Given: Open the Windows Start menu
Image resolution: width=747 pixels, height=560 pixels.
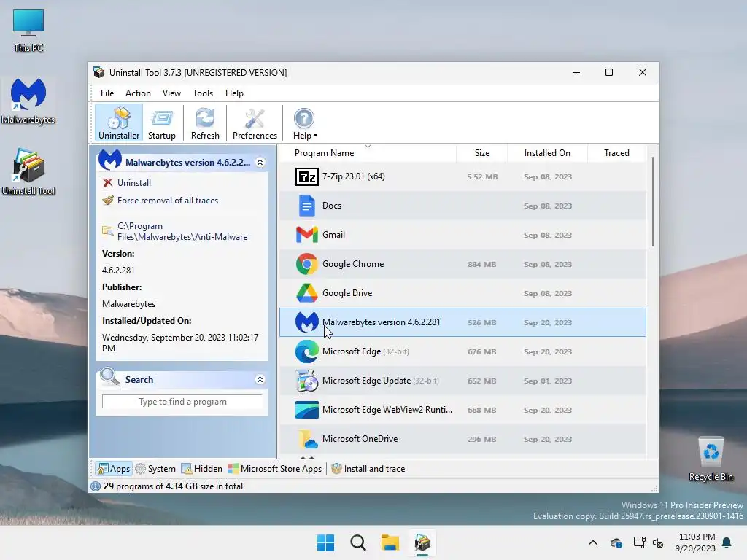Looking at the screenshot, I should pyautogui.click(x=326, y=542).
